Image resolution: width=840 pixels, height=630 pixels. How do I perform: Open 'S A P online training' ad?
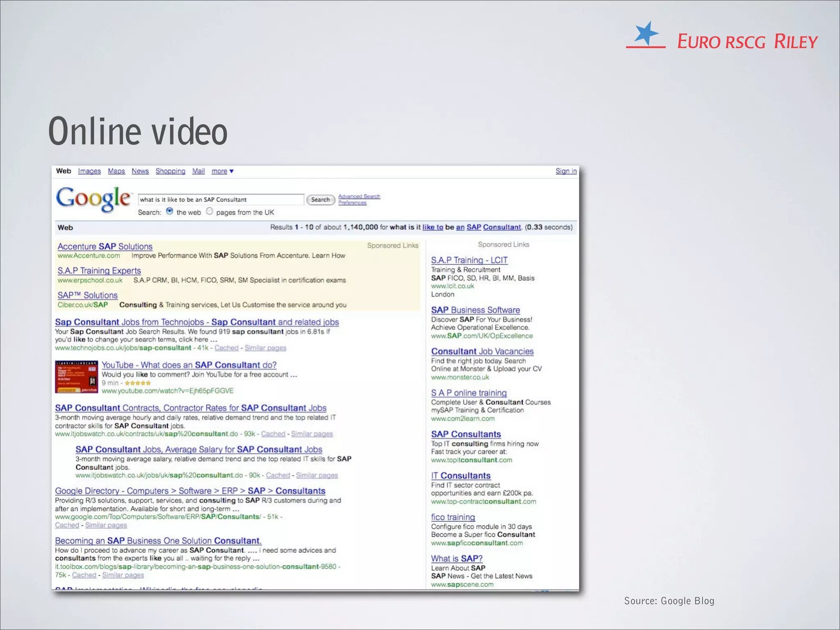(x=469, y=393)
